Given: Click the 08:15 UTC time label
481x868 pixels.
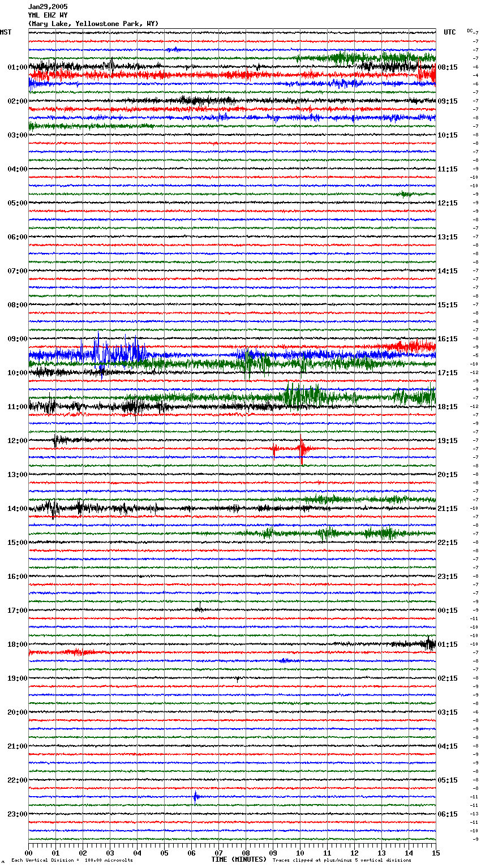Looking at the screenshot, I should 448,67.
